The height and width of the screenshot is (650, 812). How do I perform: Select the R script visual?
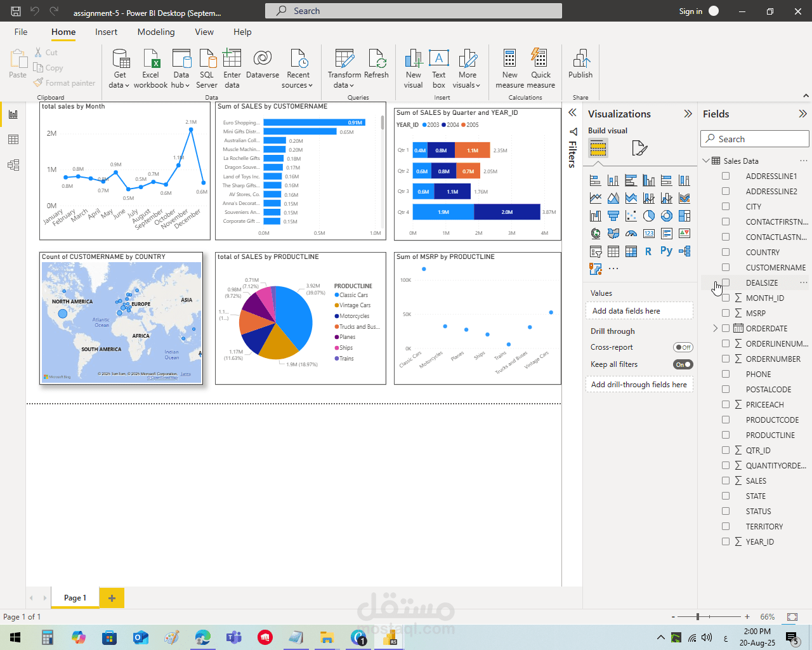point(648,252)
